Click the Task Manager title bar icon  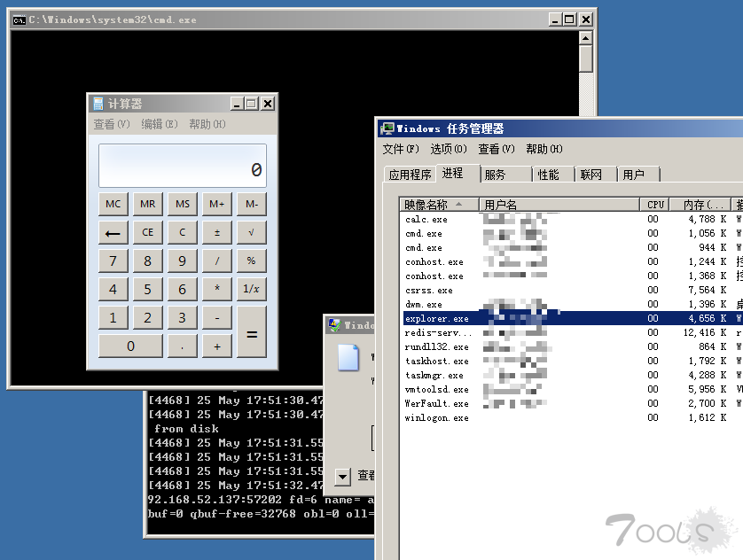click(387, 128)
